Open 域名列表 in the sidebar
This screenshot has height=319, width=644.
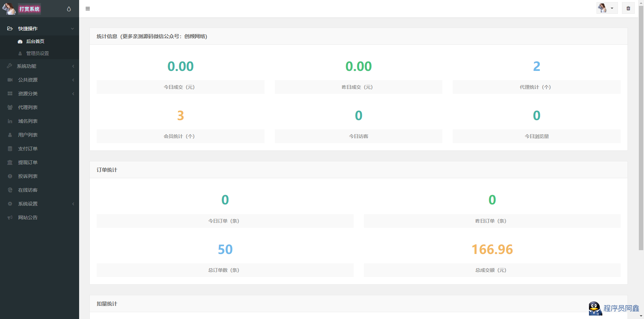(x=28, y=121)
